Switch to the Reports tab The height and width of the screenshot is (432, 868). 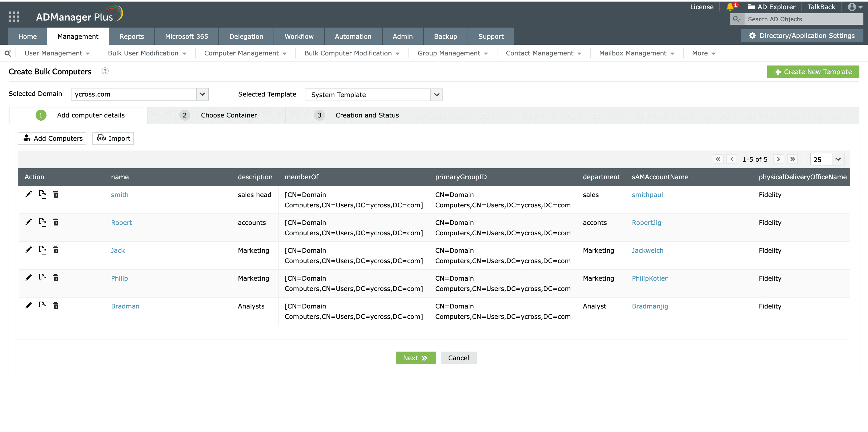(131, 36)
